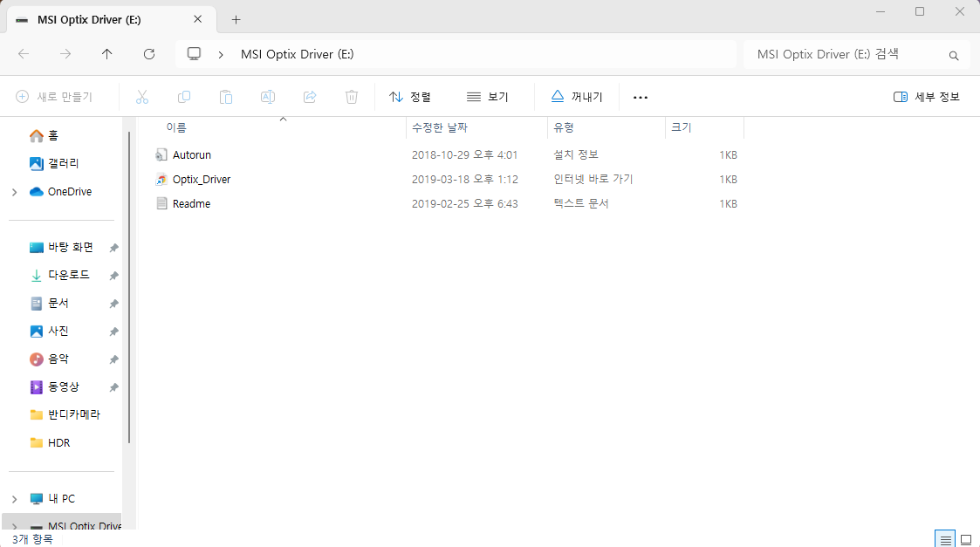Screen dimensions: 980x547
Task: Open the 정렬 sort dropdown
Action: (x=410, y=97)
